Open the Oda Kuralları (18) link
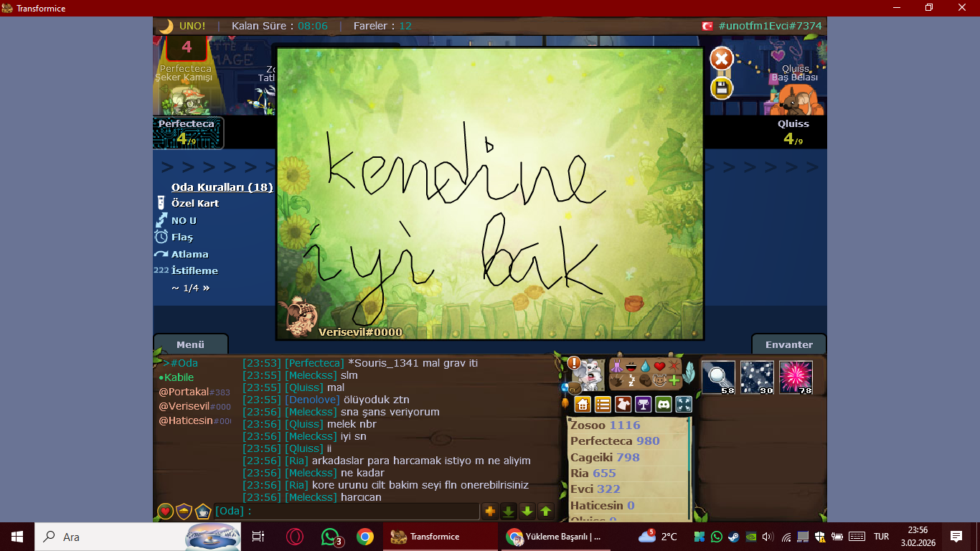Image resolution: width=980 pixels, height=551 pixels. click(222, 187)
